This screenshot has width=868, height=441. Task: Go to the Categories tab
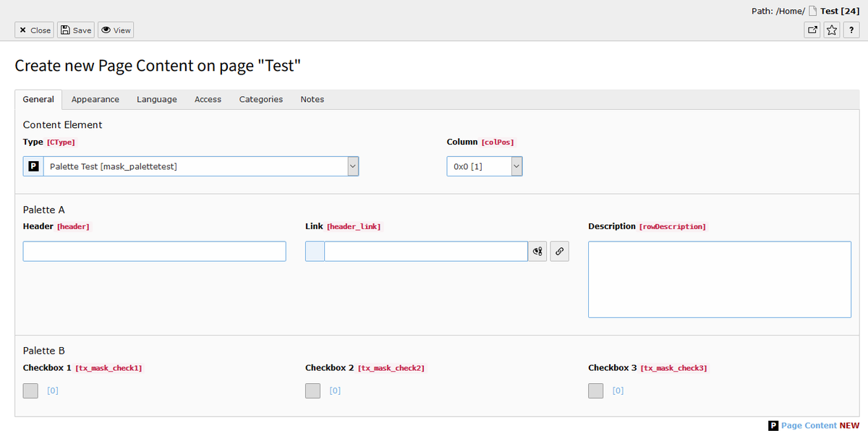click(261, 99)
